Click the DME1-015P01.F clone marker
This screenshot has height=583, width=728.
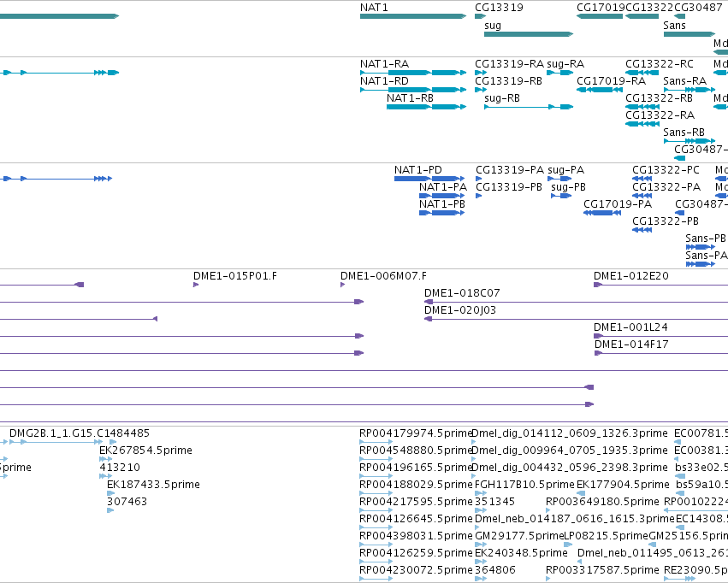(196, 285)
